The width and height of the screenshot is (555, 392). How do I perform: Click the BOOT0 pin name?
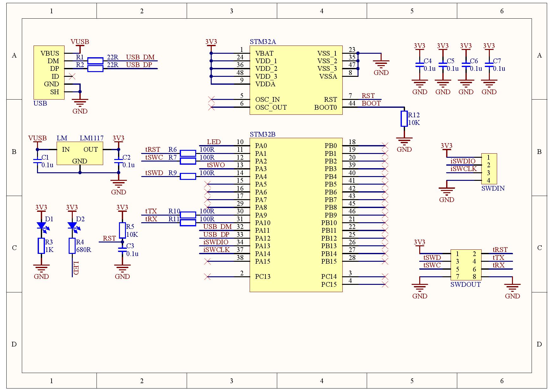point(326,107)
